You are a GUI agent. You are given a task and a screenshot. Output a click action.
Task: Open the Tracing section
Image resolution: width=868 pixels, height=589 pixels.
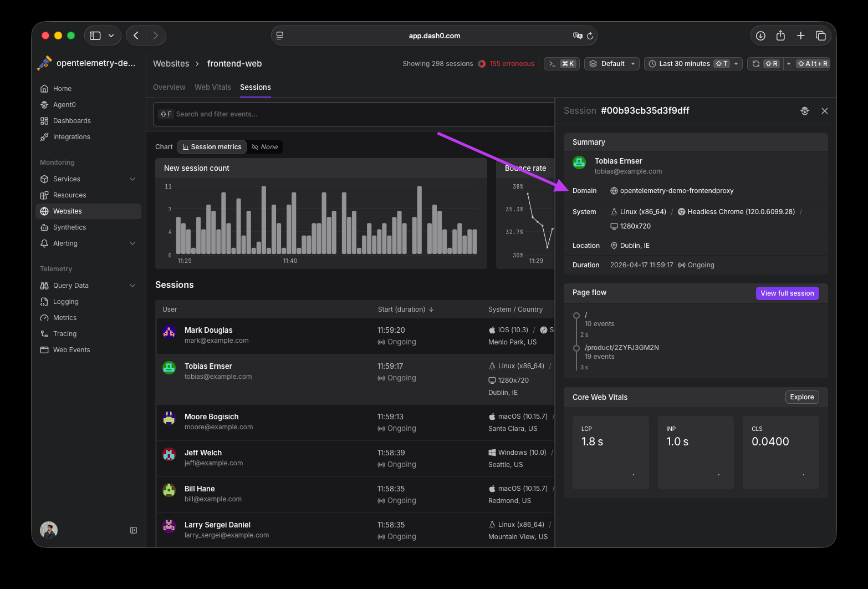64,334
